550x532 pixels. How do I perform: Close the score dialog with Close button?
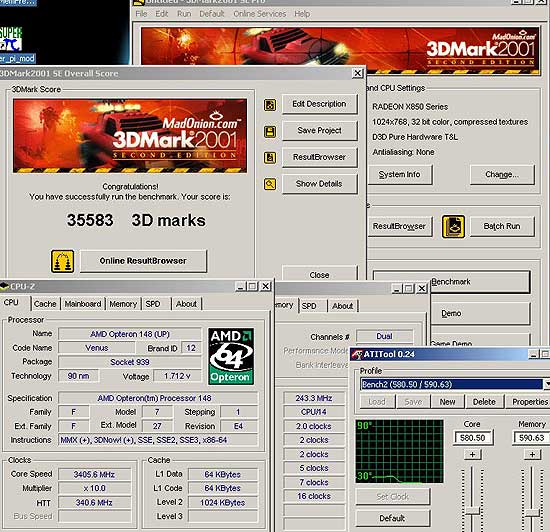pyautogui.click(x=320, y=274)
